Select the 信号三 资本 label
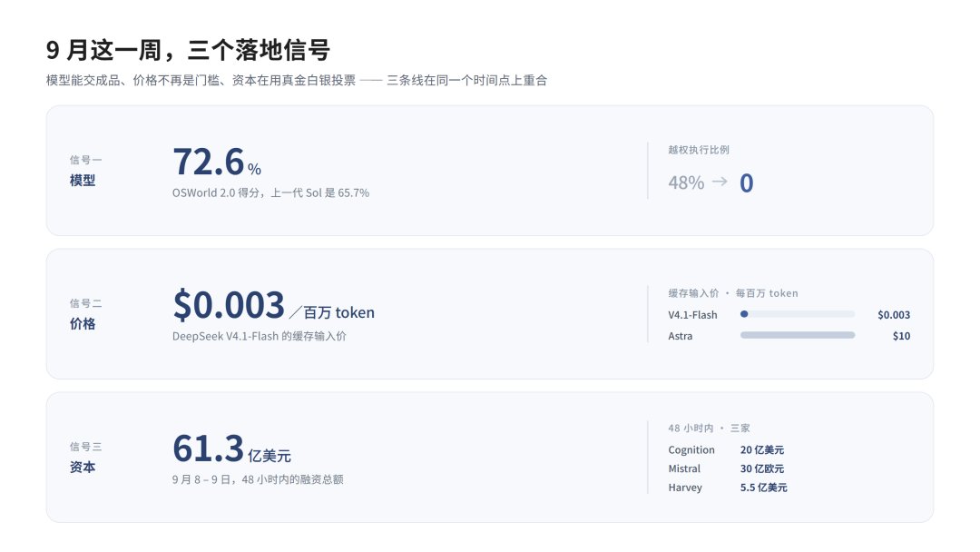The width and height of the screenshot is (980, 552). pyautogui.click(x=85, y=458)
